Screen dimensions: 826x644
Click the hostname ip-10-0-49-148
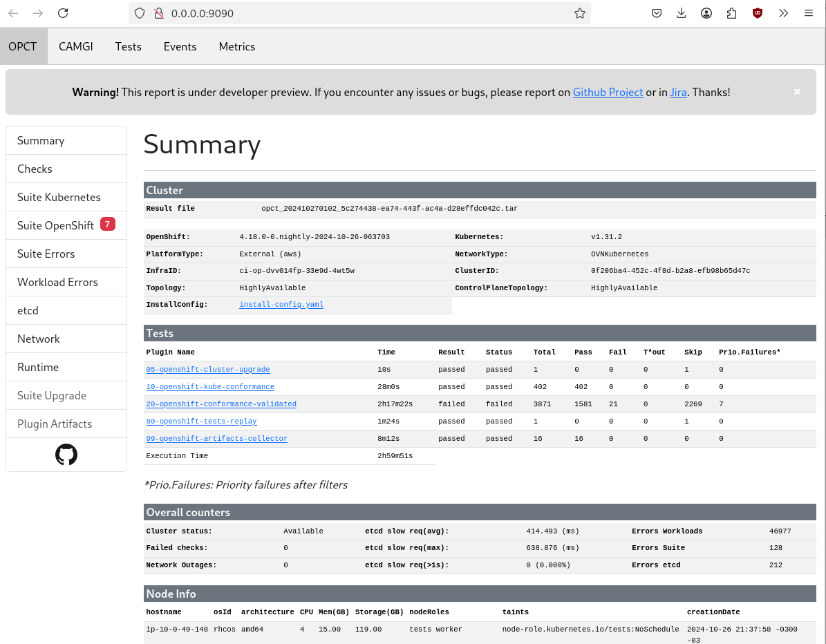tap(177, 629)
